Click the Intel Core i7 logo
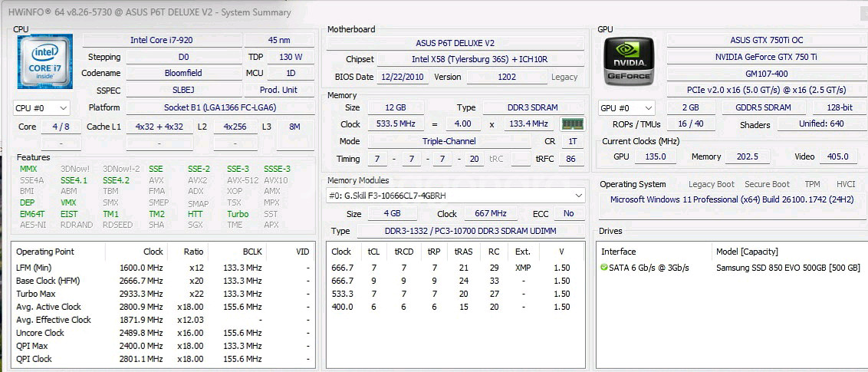This screenshot has height=372, width=868. (x=44, y=62)
